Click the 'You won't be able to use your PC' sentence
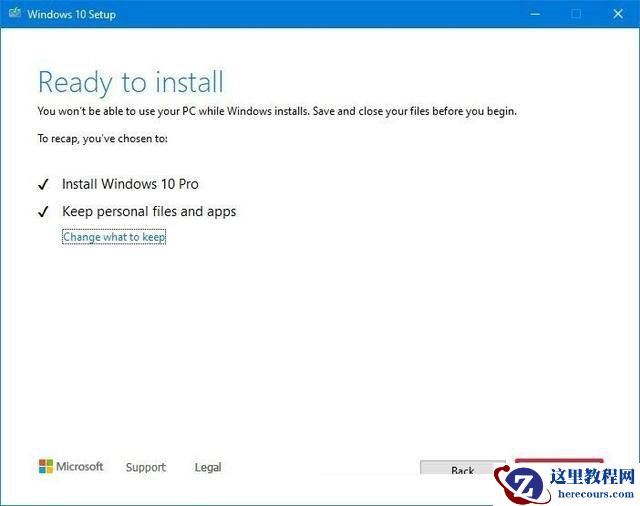 click(x=277, y=111)
